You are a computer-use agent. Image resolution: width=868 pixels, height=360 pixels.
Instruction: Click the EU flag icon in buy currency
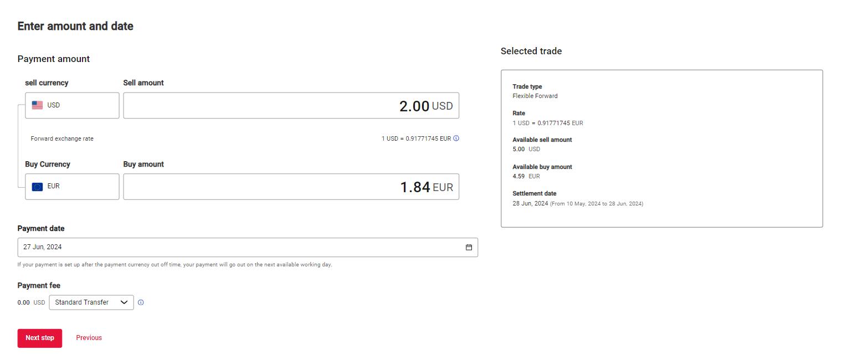(37, 187)
